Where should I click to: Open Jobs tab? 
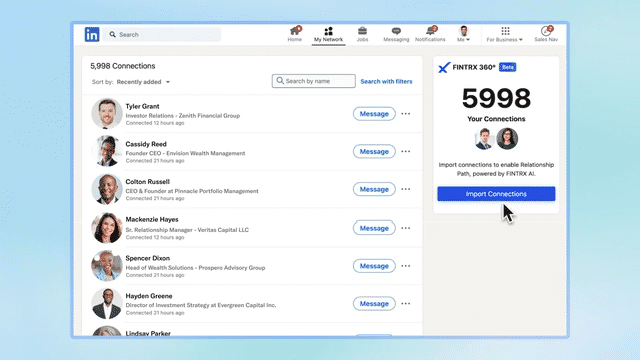tap(362, 34)
